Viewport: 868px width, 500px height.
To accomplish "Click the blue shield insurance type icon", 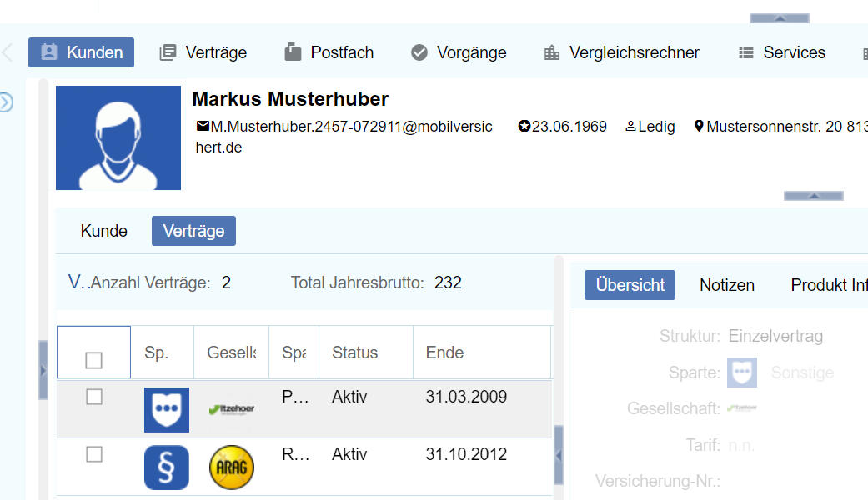I will (x=167, y=409).
